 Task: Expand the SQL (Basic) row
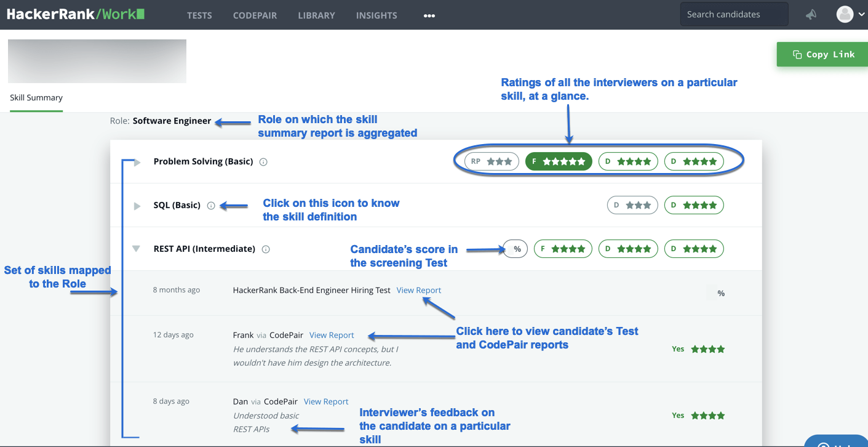pyautogui.click(x=137, y=206)
